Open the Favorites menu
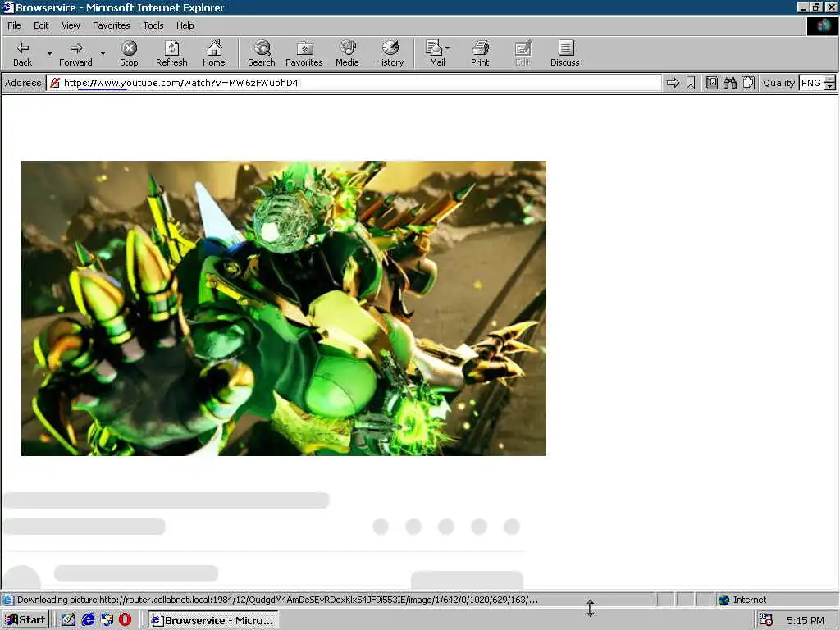Screen dimensions: 840x630 pos(112,25)
